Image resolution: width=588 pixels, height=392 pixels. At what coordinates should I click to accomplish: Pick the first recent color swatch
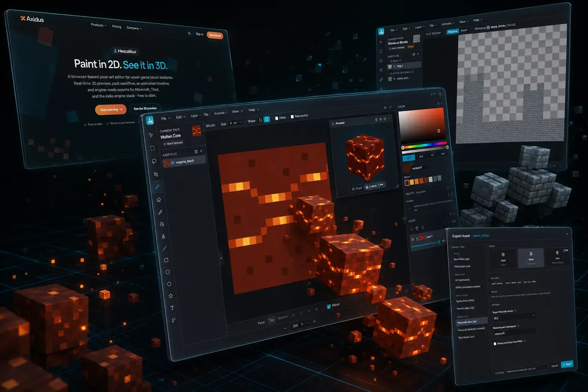point(407,183)
